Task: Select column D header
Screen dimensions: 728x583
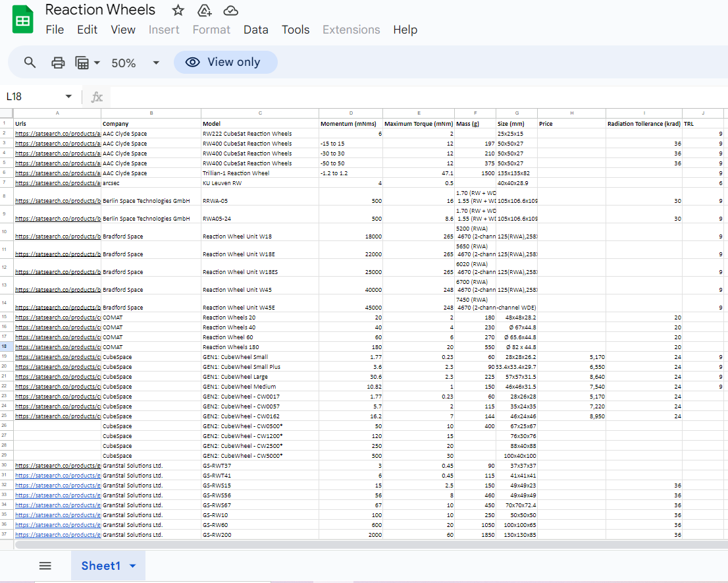Action: pos(351,113)
